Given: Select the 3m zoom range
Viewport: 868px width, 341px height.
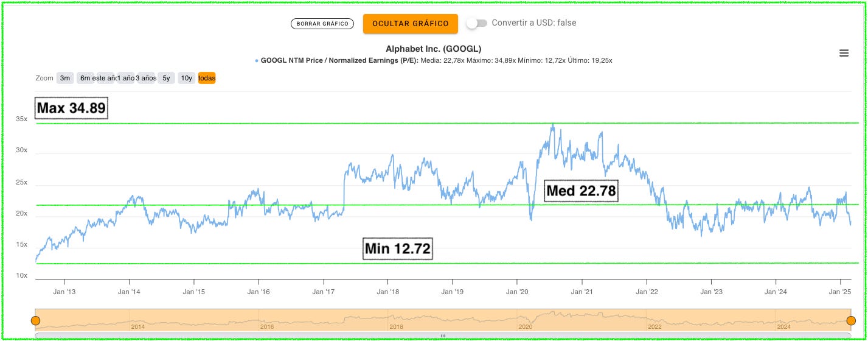Looking at the screenshot, I should point(65,78).
